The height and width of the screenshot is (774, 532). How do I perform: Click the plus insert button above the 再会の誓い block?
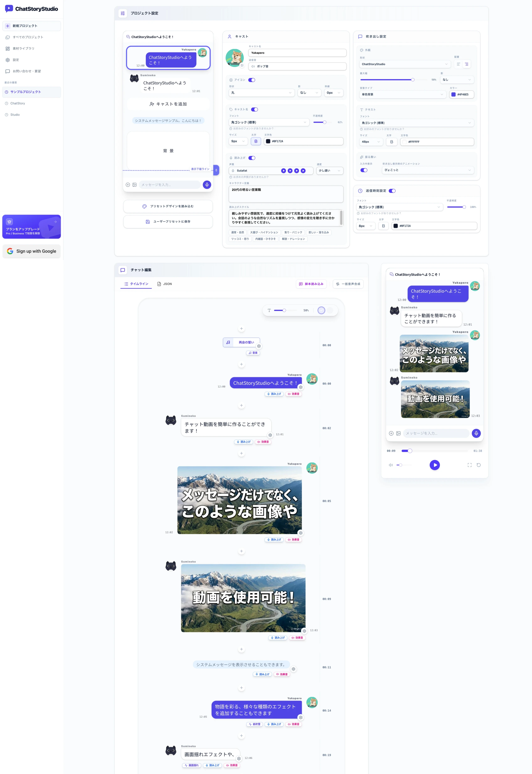click(241, 329)
